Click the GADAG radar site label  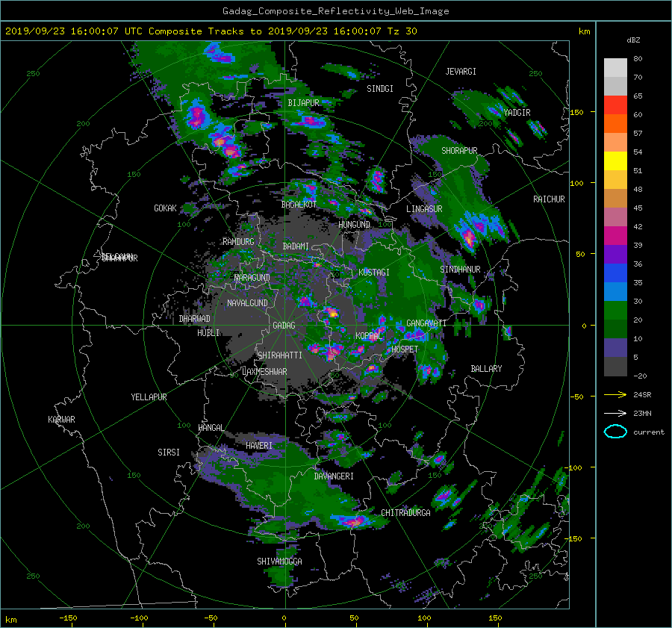284,326
